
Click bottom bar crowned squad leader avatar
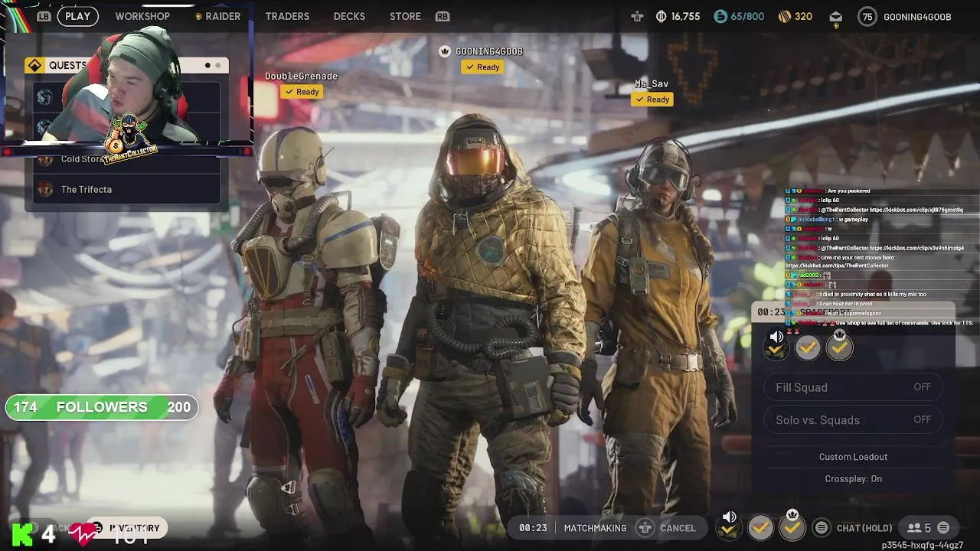pos(792,528)
